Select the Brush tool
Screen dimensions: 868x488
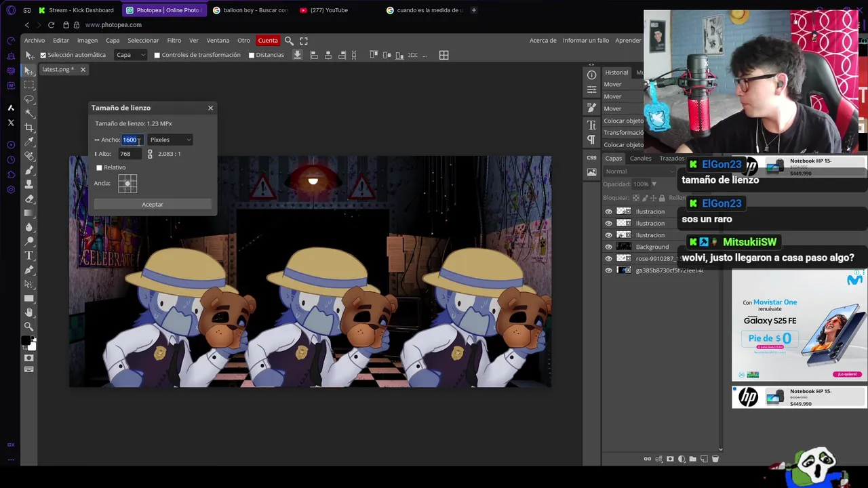coord(28,170)
